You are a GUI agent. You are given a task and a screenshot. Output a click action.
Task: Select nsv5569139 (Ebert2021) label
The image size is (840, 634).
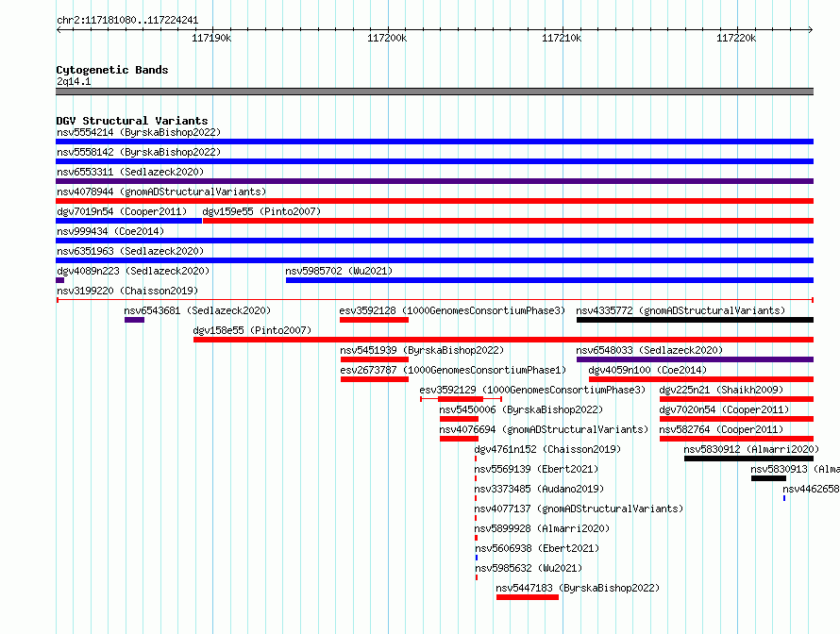pyautogui.click(x=536, y=469)
